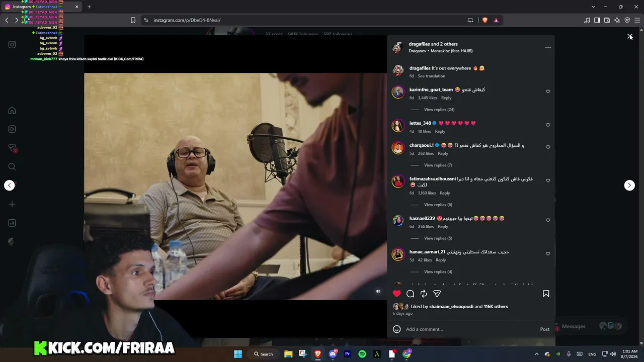Open the tab search dropdown arrow
The height and width of the screenshot is (362, 644).
point(593,7)
